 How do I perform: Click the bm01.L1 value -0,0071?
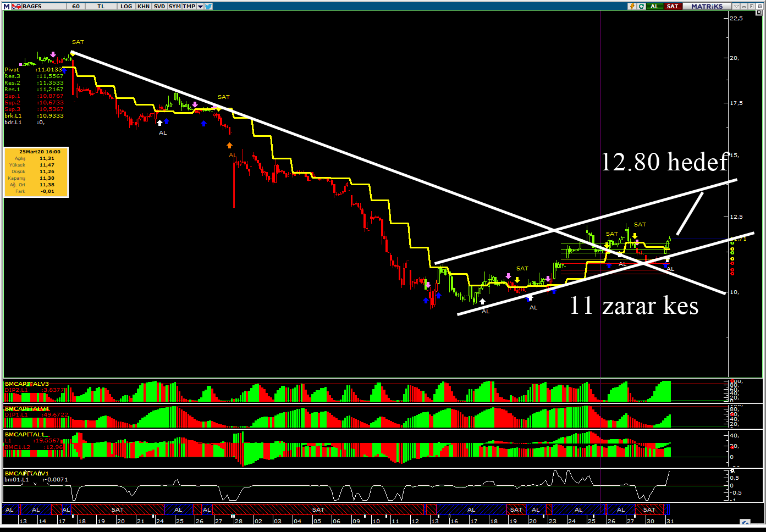point(55,480)
